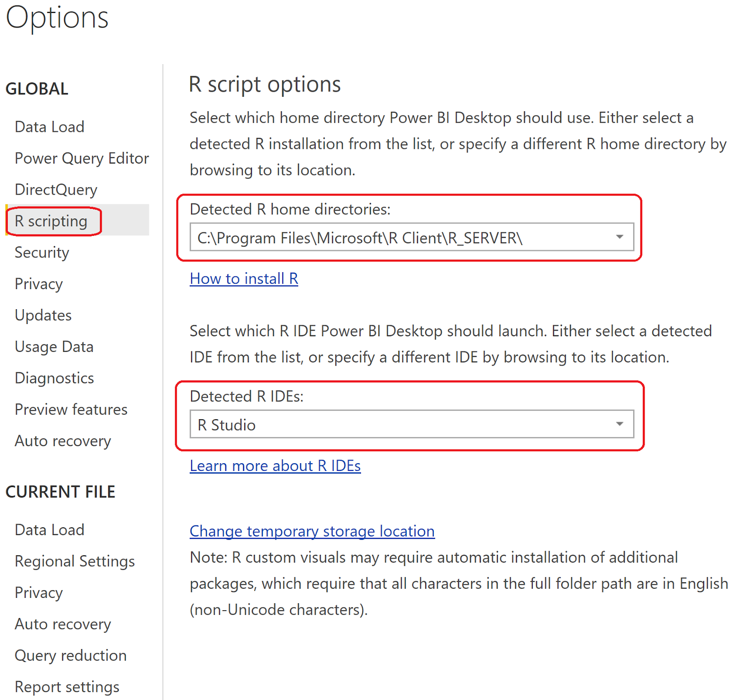Open Report settings
The height and width of the screenshot is (700, 733).
tap(67, 687)
